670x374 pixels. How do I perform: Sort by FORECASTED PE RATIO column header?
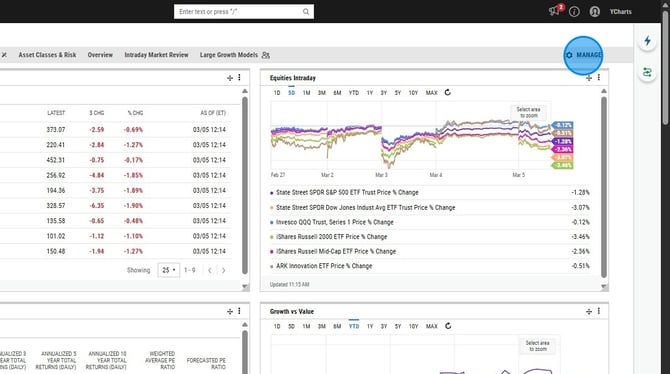206,364
